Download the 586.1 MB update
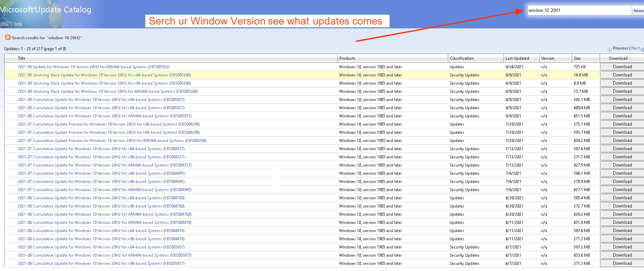The image size is (644, 271). click(622, 173)
